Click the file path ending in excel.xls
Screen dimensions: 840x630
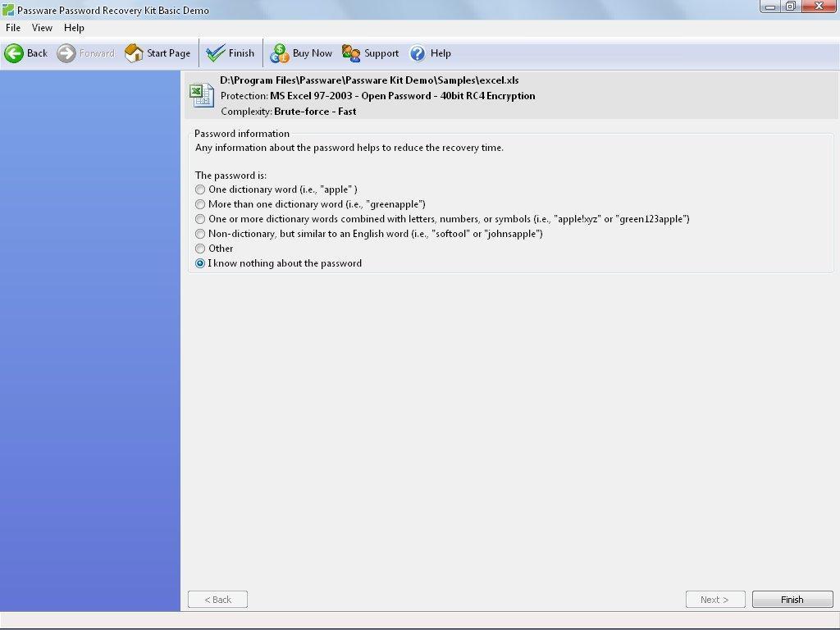tap(369, 80)
